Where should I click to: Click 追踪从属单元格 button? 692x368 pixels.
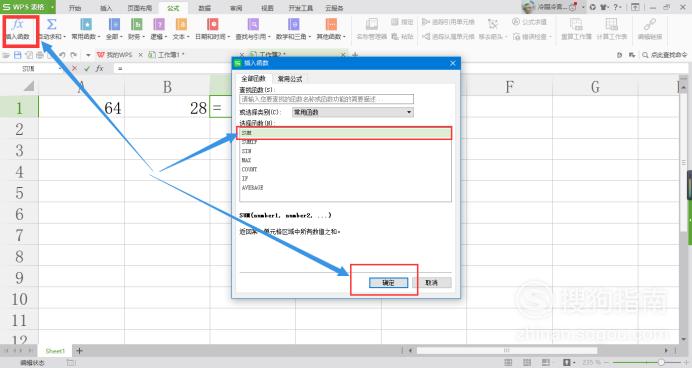click(x=448, y=37)
